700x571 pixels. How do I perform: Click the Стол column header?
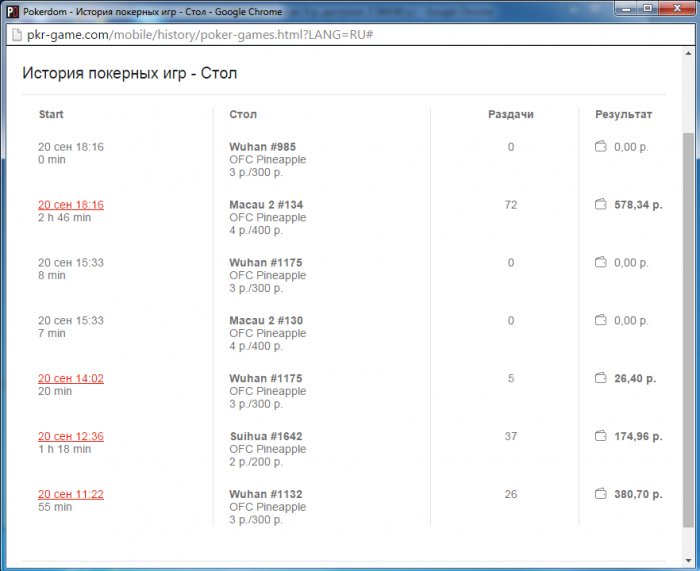[243, 114]
